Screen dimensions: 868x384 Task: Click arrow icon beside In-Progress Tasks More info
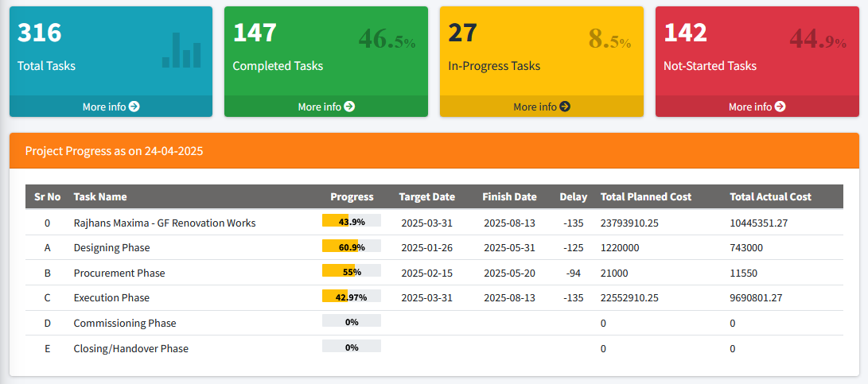(565, 107)
